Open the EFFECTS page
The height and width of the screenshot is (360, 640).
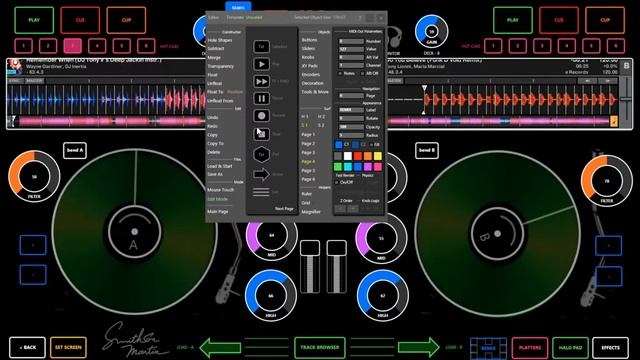pos(611,348)
